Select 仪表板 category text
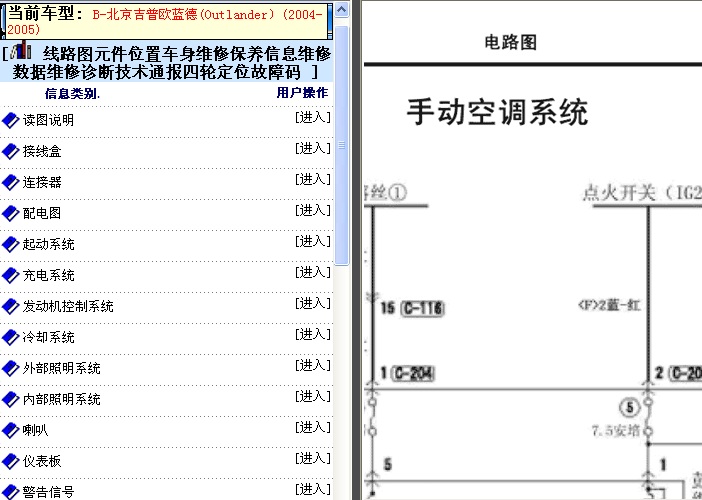702x500 pixels. tap(42, 461)
